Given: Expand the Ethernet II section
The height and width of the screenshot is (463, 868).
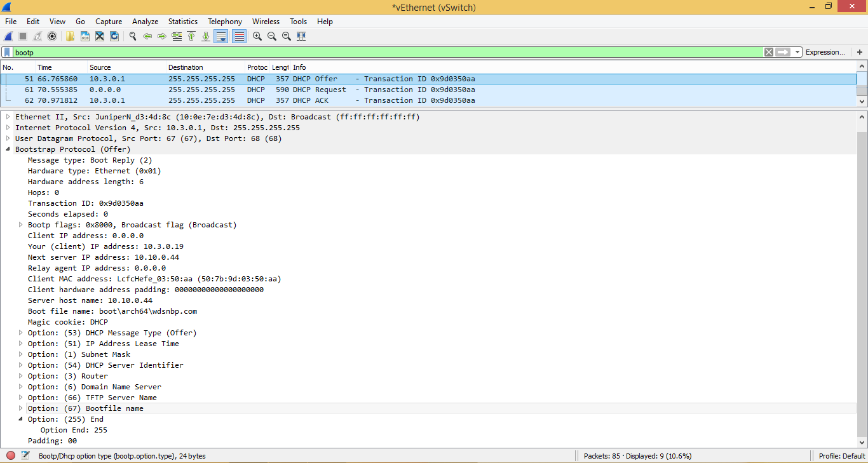Looking at the screenshot, I should (8, 117).
